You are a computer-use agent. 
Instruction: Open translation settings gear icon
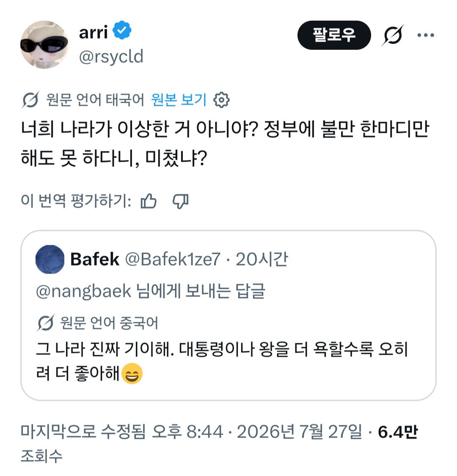click(x=221, y=100)
